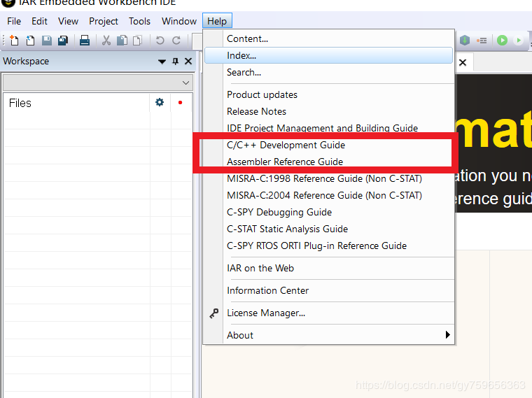Viewport: 532px width, 398px height.
Task: Pin the Workspace panel with pushpin icon
Action: (x=175, y=62)
